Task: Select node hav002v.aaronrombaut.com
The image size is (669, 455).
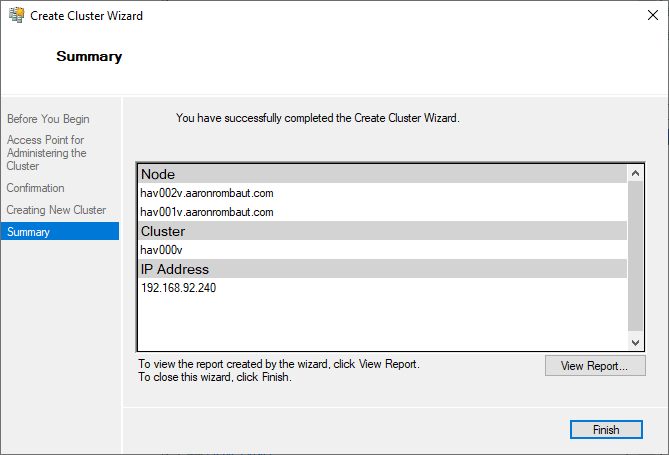Action: [x=207, y=193]
